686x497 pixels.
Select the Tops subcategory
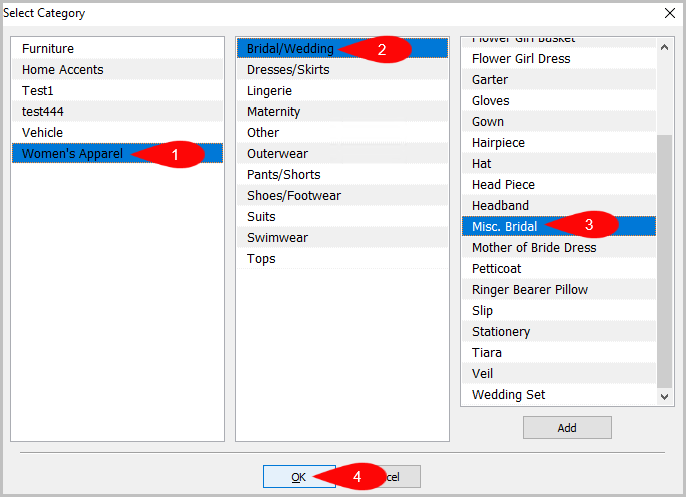342,258
